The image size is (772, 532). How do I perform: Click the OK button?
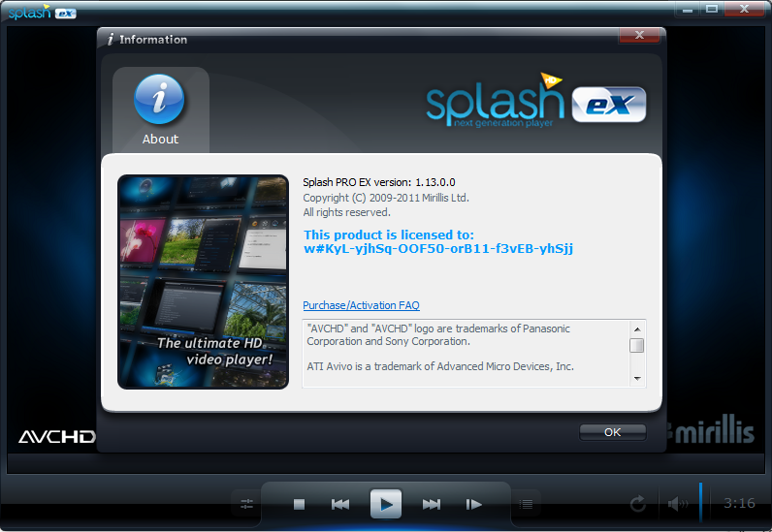tap(613, 432)
